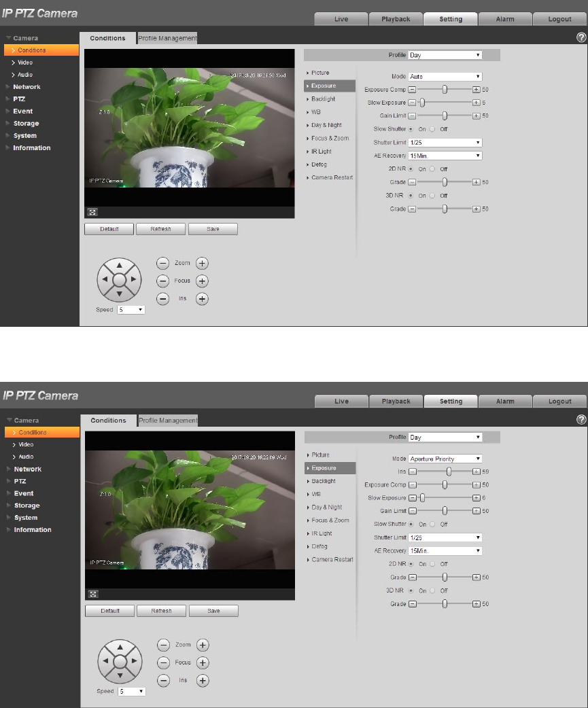Viewport: 588px width, 708px height.
Task: Increase 2D NR Grade plus icon, lower screenshot
Action: 476,578
